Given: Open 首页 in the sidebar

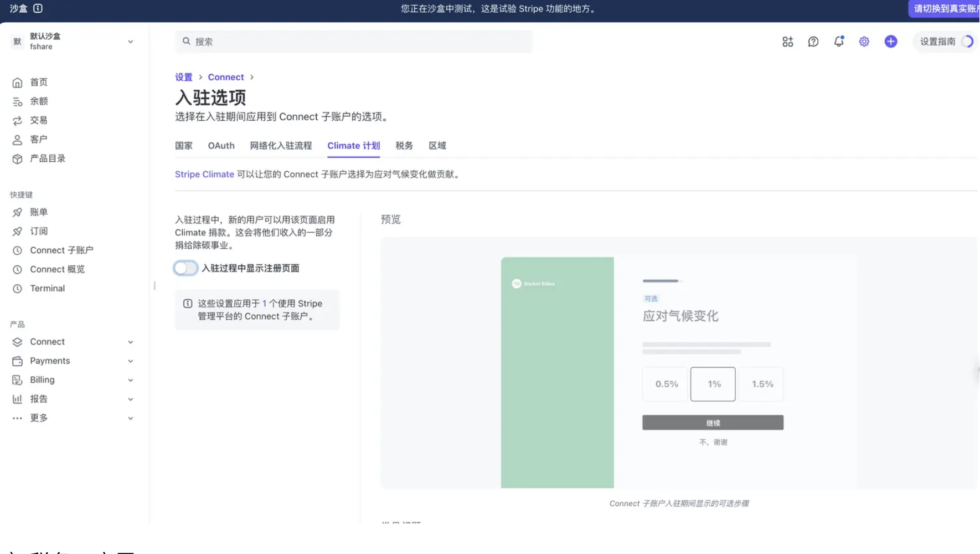Looking at the screenshot, I should coord(39,83).
